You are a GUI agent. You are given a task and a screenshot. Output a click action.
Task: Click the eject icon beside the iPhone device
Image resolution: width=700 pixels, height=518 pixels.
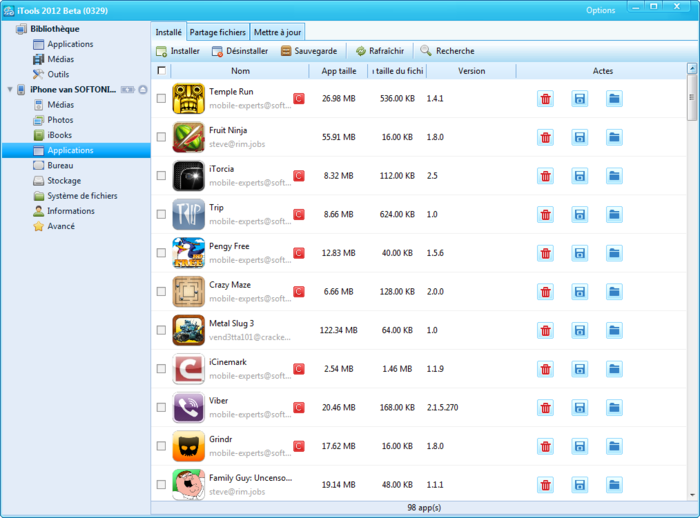(143, 90)
